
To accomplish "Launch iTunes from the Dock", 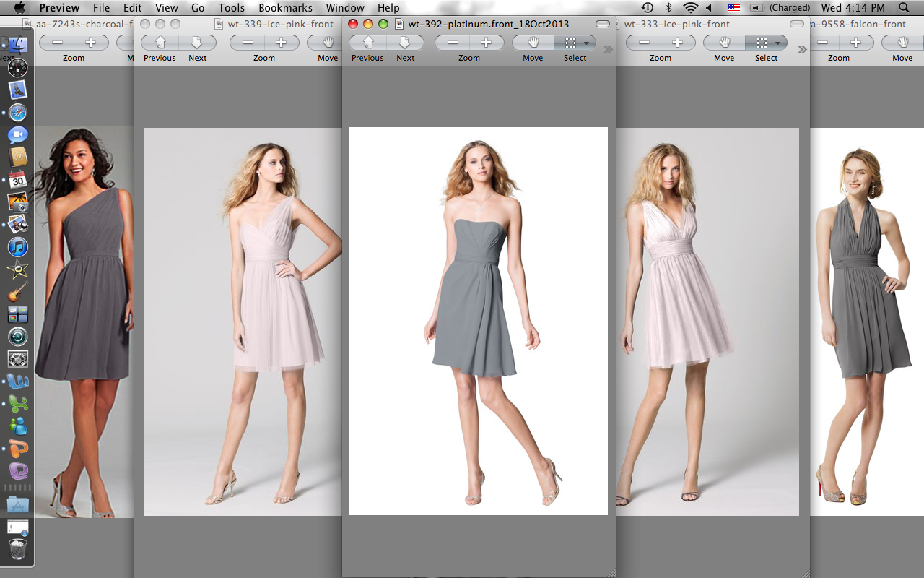I will pos(18,247).
